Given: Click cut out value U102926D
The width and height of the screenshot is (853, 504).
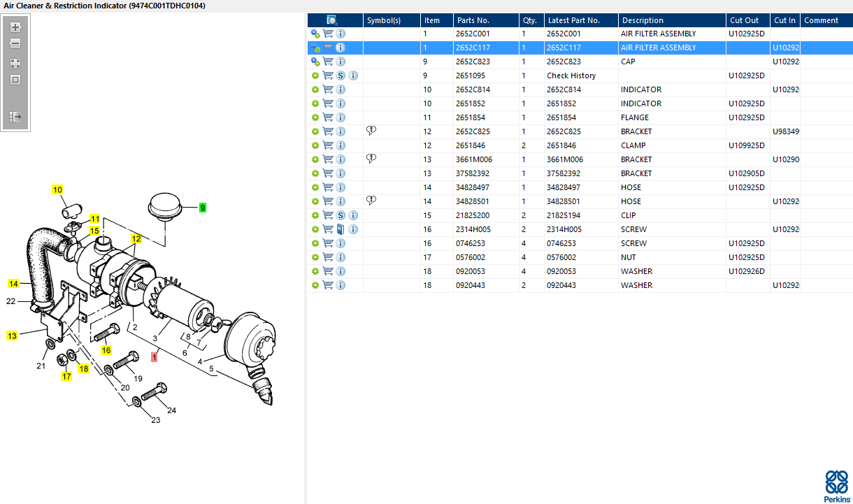Looking at the screenshot, I should (747, 271).
